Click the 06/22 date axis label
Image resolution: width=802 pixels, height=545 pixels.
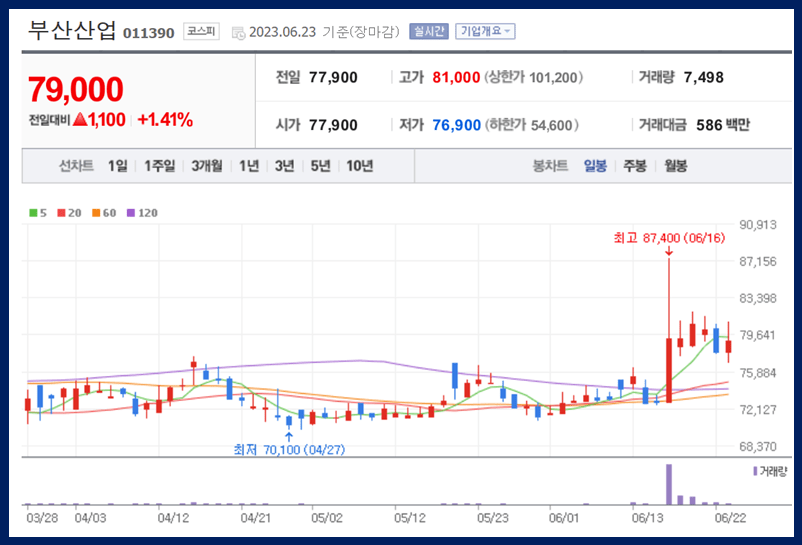[x=730, y=518]
